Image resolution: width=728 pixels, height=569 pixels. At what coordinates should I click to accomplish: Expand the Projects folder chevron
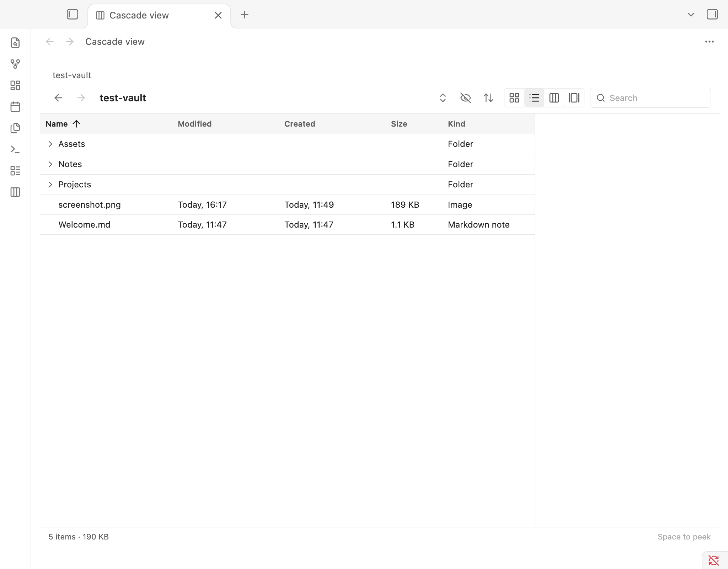click(50, 185)
